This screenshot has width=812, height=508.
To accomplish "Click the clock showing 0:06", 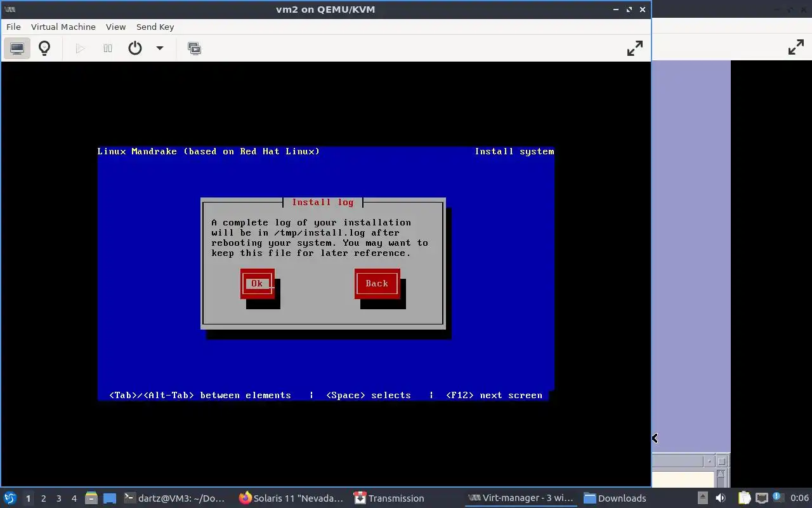I will tap(799, 498).
